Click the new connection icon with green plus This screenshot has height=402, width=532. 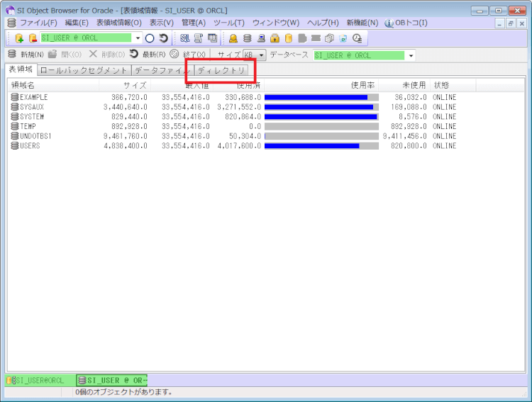(19, 38)
